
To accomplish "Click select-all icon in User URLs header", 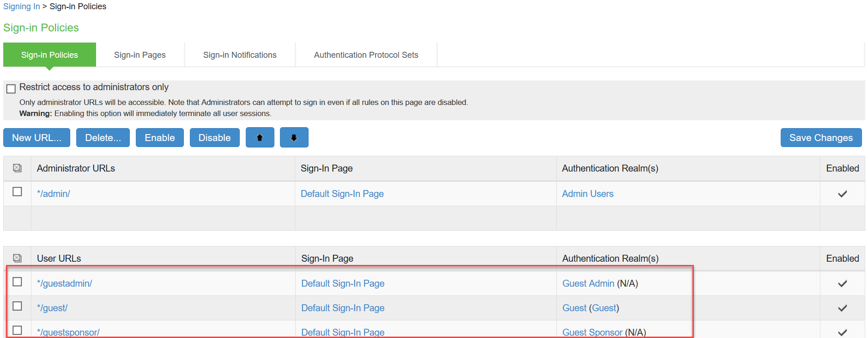I will 17,258.
